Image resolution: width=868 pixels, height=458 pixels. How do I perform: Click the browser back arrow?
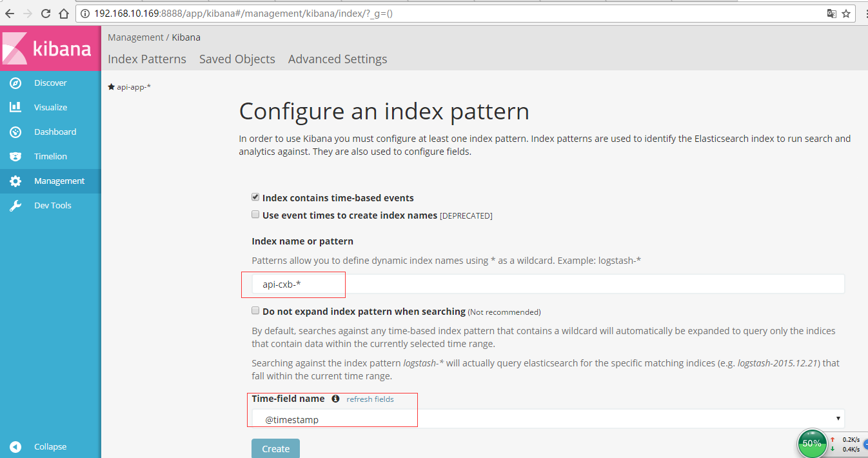coord(10,14)
